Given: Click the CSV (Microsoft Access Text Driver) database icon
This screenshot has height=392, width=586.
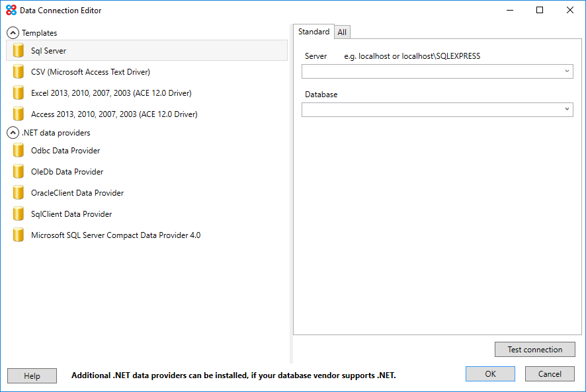Looking at the screenshot, I should click(x=18, y=71).
